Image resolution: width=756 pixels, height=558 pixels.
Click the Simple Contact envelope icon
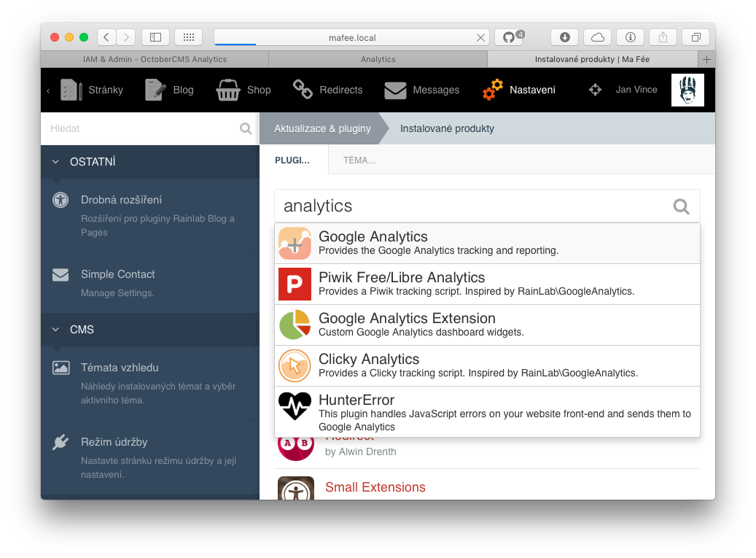tap(61, 274)
